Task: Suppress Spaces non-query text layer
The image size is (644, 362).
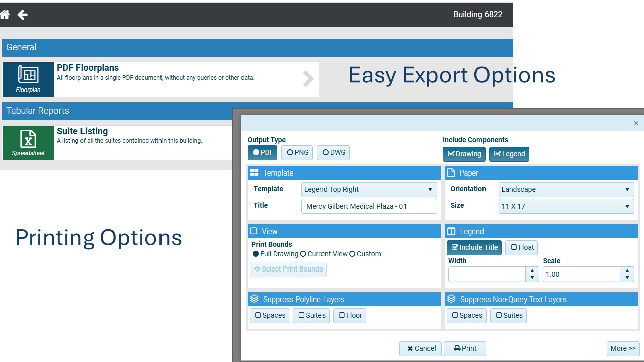Action: pyautogui.click(x=466, y=316)
